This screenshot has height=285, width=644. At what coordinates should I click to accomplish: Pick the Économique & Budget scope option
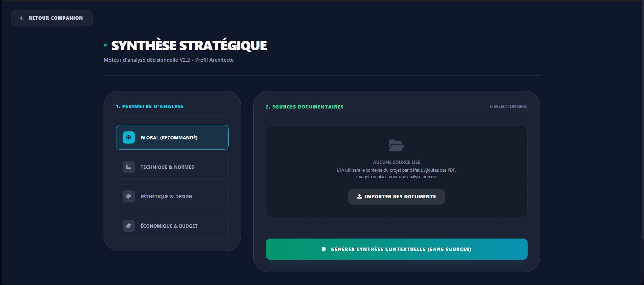point(172,226)
